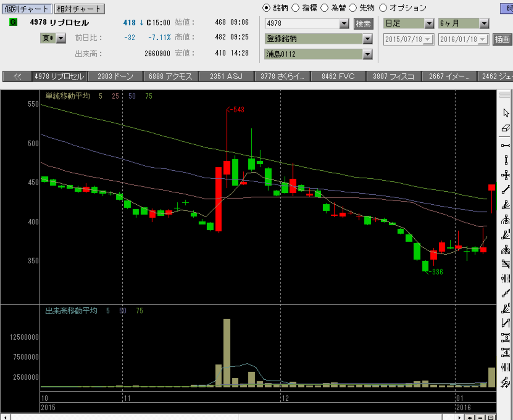Click the 出来高 value 2660900
The height and width of the screenshot is (420, 513).
(x=157, y=54)
